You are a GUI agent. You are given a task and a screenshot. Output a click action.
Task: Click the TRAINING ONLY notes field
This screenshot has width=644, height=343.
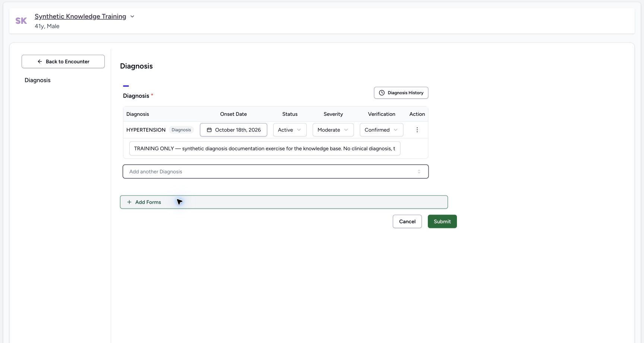coord(265,149)
